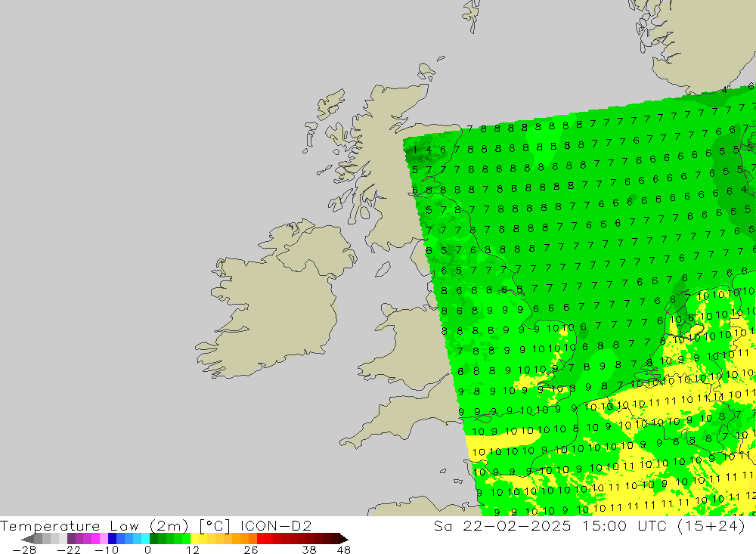Click the '-10' legend label
The height and width of the screenshot is (554, 756).
click(107, 550)
